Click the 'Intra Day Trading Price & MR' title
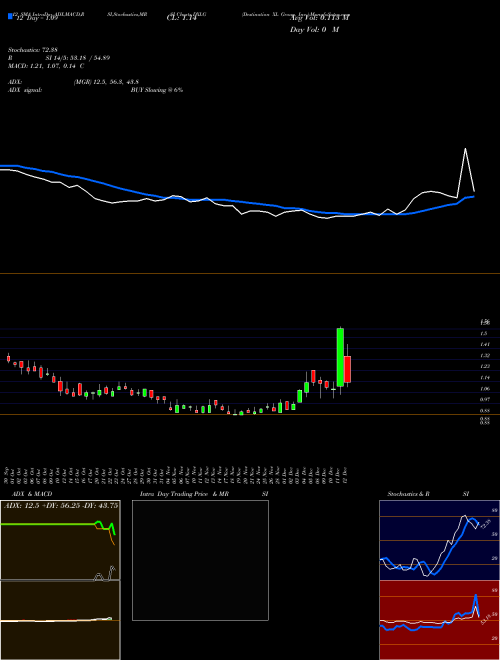The image size is (500, 660). pos(184,494)
